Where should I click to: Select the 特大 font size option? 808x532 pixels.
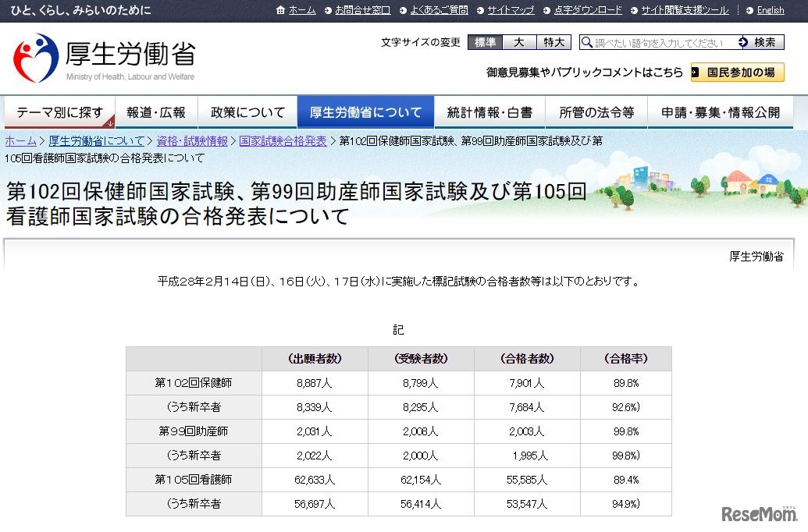(553, 42)
